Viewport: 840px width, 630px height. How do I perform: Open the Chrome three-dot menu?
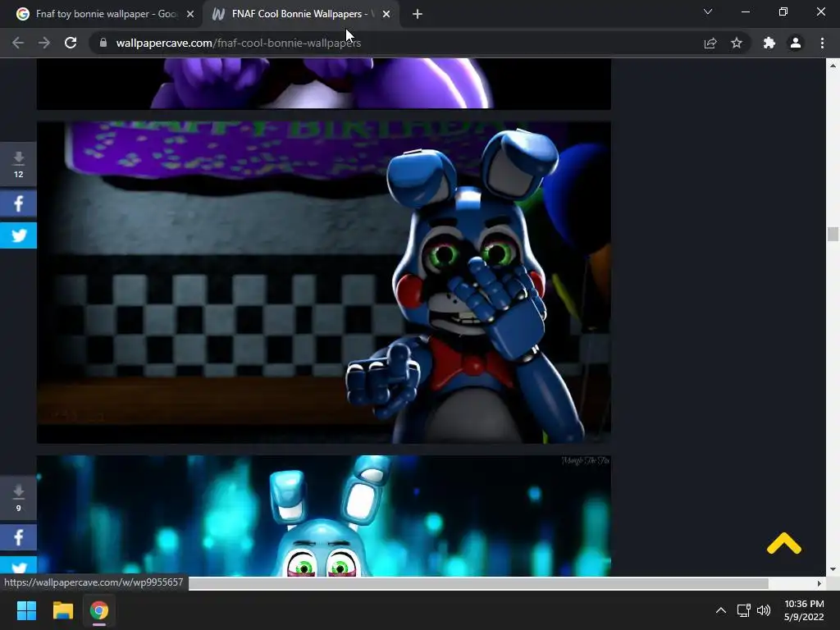tap(822, 43)
